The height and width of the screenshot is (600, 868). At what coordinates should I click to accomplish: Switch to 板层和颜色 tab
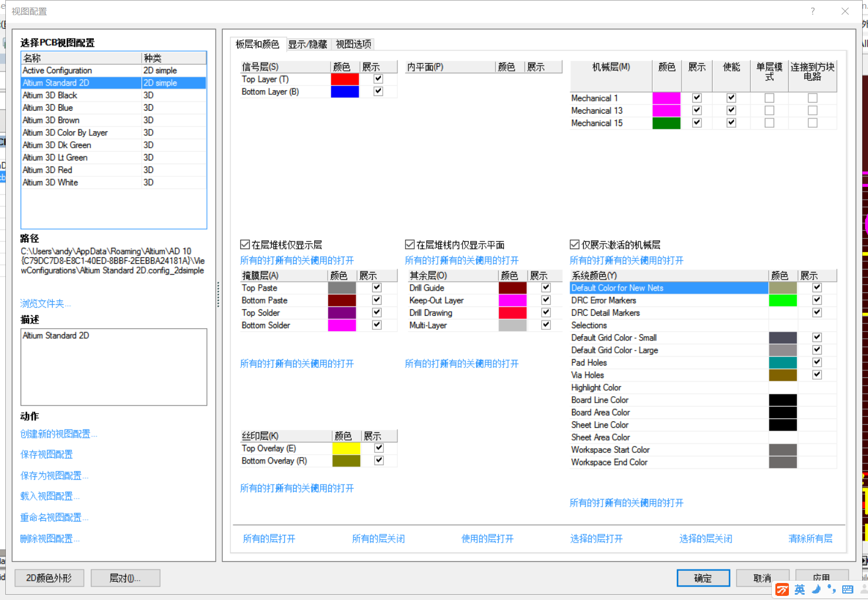[x=257, y=44]
